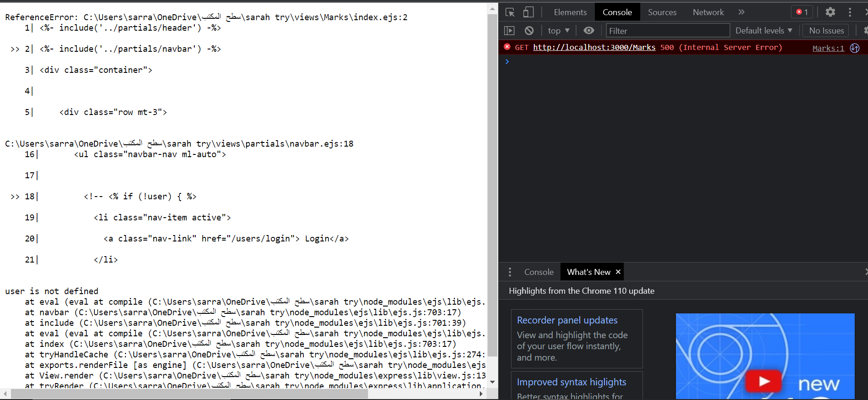Open the Network tab
This screenshot has width=868, height=400.
tap(708, 12)
